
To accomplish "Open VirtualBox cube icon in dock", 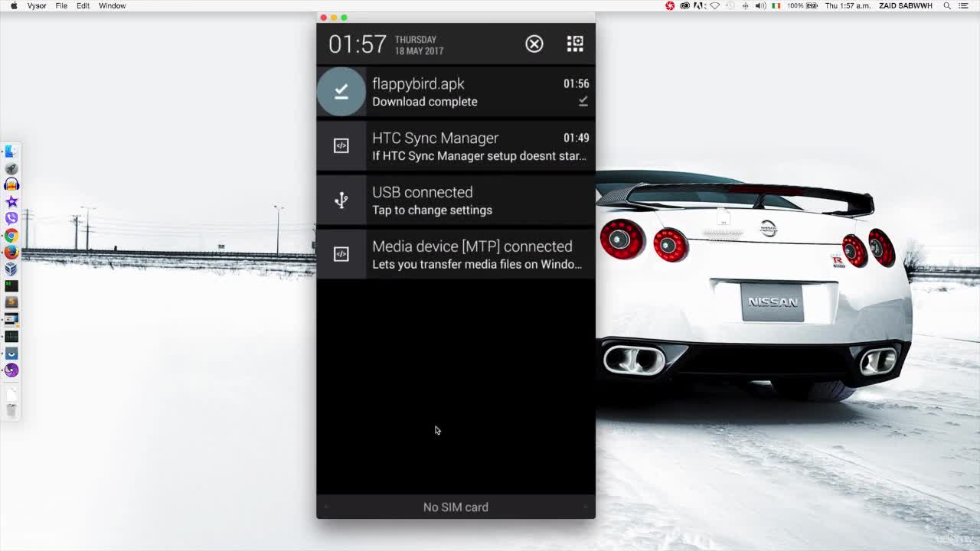I will point(11,269).
